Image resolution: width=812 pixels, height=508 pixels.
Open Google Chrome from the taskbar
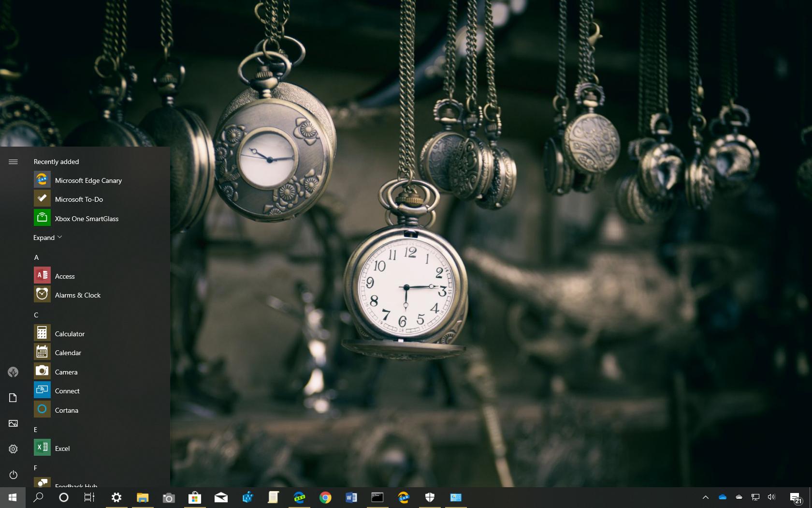325,497
